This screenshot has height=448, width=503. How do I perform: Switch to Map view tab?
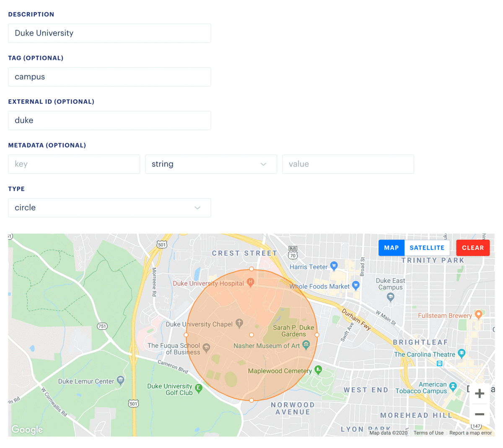pos(392,248)
